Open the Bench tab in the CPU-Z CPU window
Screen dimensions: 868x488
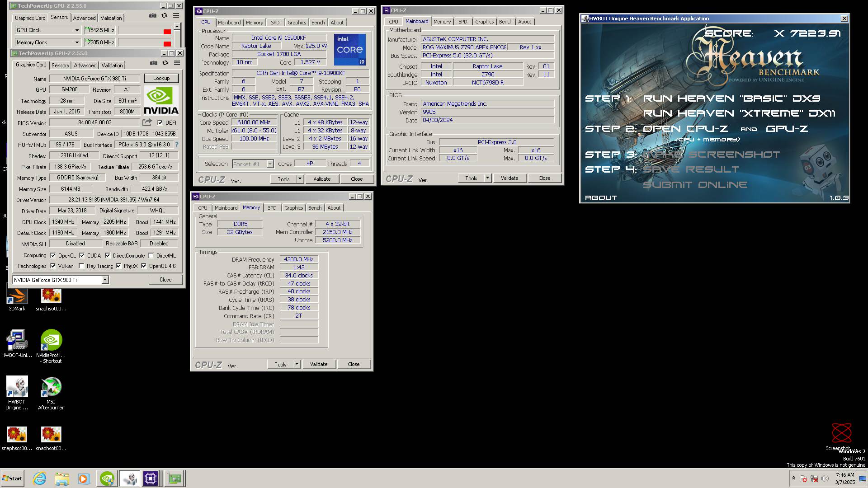(318, 23)
